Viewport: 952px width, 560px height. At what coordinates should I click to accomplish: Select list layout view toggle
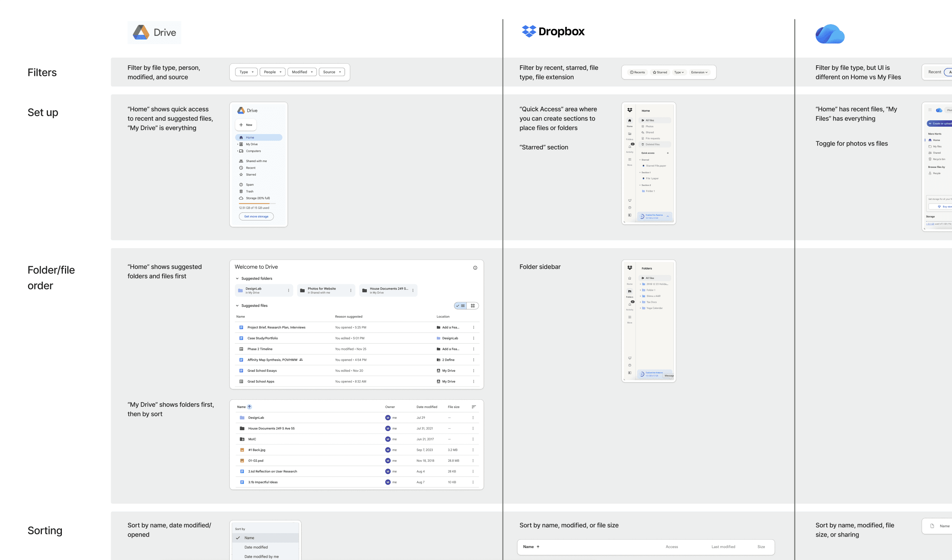pyautogui.click(x=461, y=306)
